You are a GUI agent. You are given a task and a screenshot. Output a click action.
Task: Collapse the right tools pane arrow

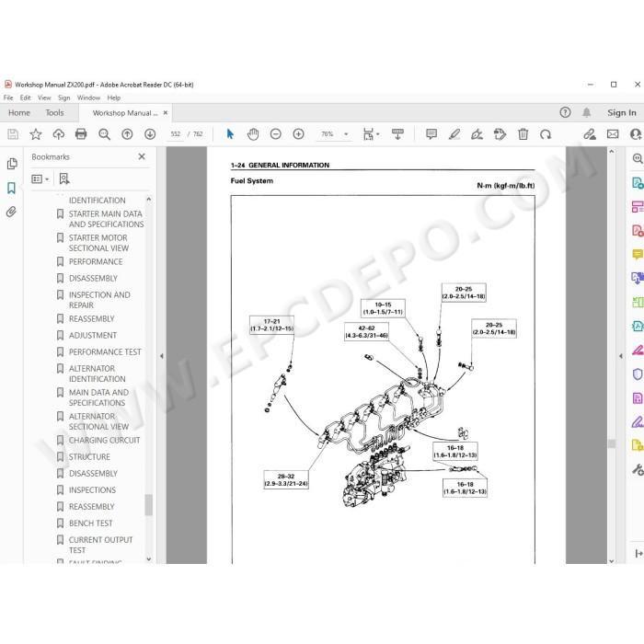(x=621, y=356)
